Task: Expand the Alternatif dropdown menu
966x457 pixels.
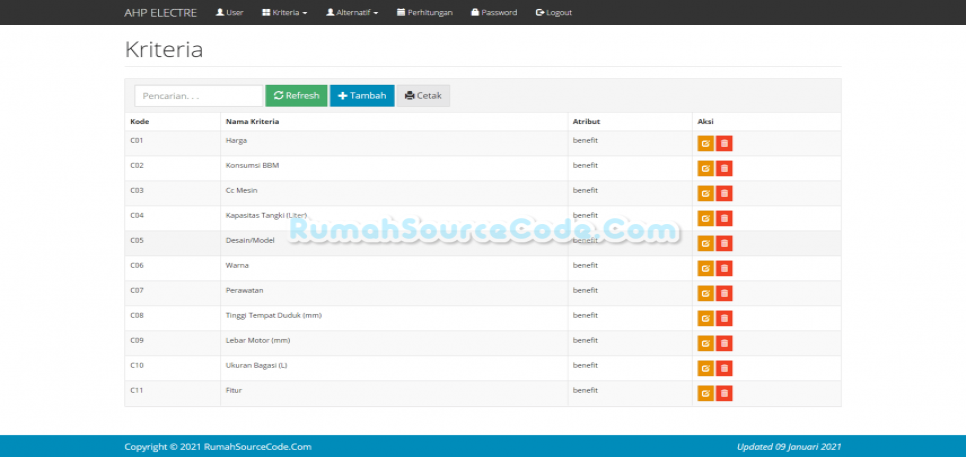Action: tap(352, 13)
